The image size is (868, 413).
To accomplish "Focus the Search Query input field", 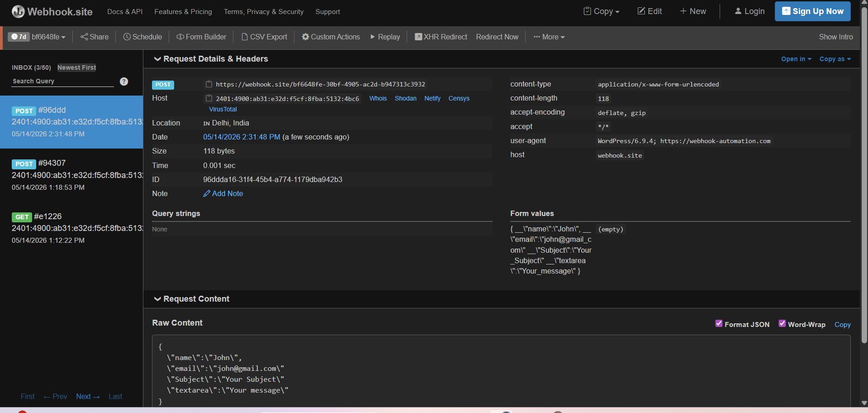I will coord(62,81).
